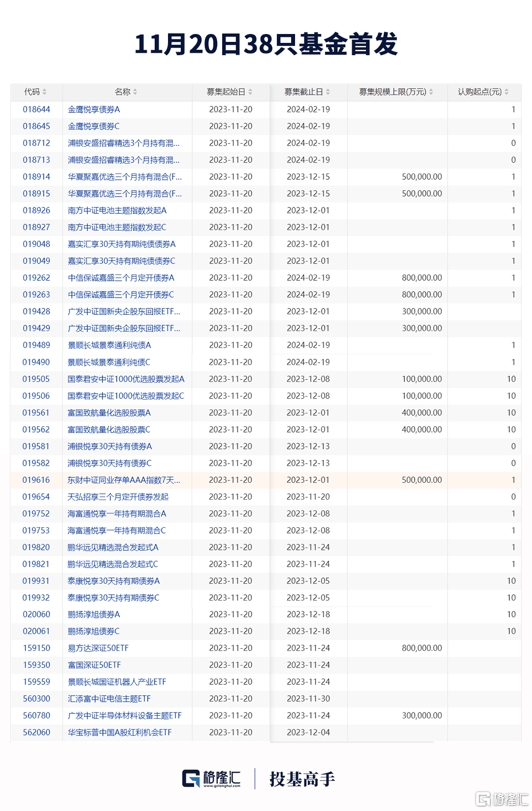Screen dimensions: 532x811
Task: Select fund code 019262
Action: point(36,277)
